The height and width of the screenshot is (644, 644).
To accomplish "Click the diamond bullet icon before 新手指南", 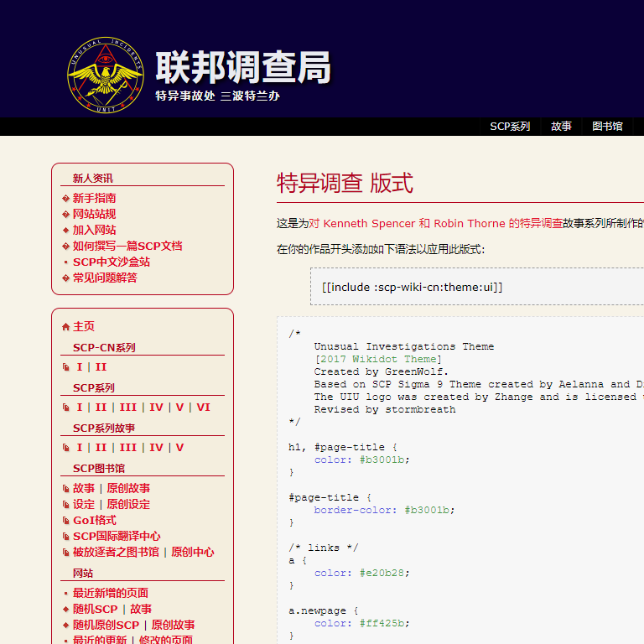I will [x=66, y=199].
